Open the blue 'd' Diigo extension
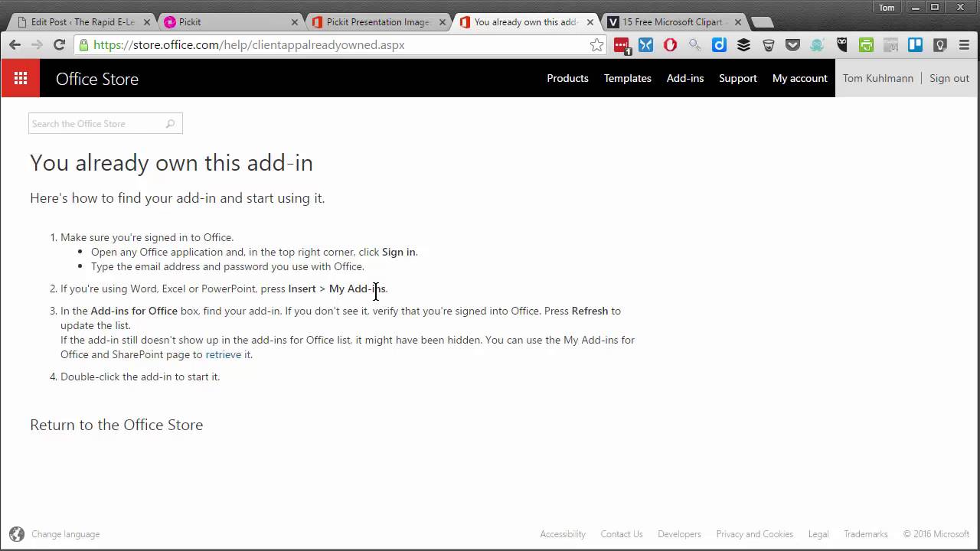This screenshot has height=551, width=980. [719, 45]
